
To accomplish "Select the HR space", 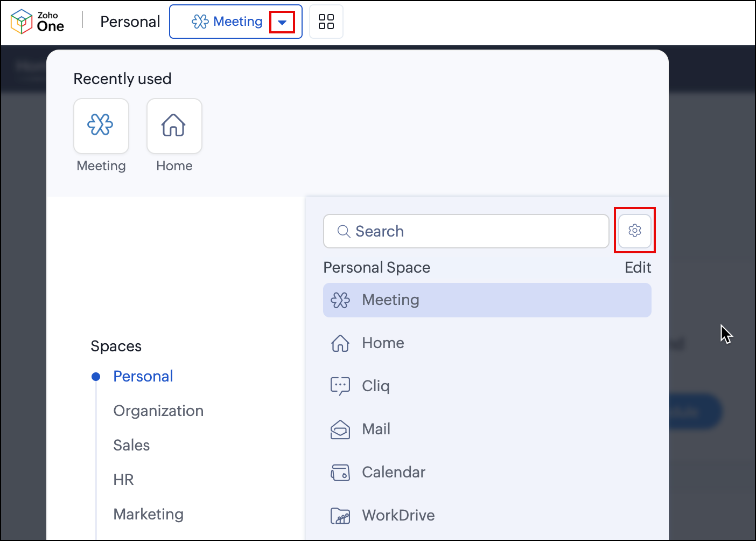I will (123, 480).
